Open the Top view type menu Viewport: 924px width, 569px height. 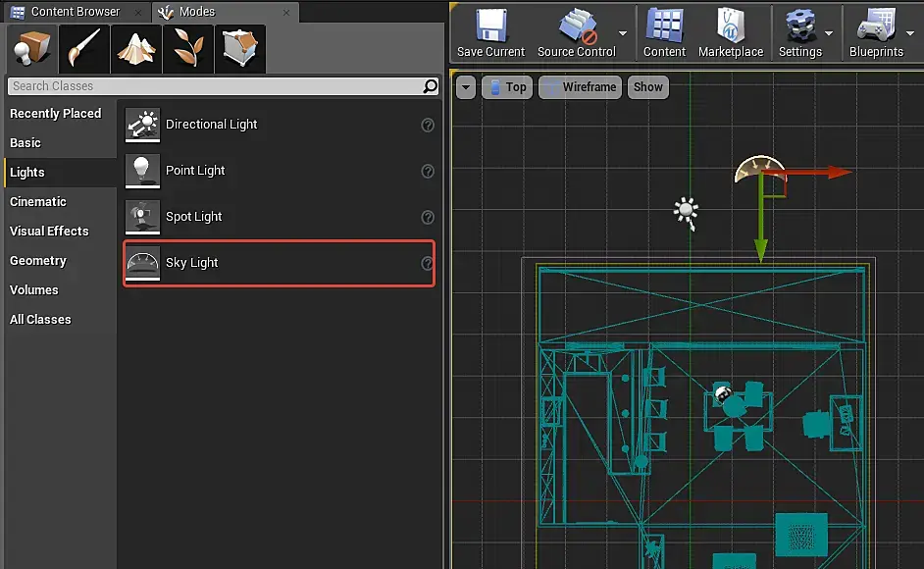[x=507, y=87]
